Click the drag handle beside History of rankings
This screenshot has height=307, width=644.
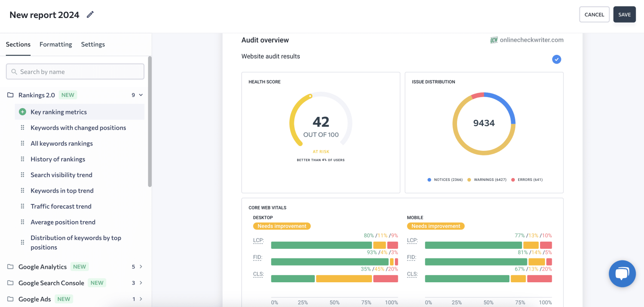(x=22, y=159)
